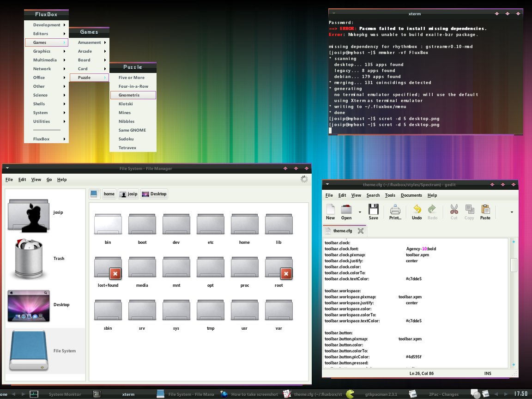Screen dimensions: 532x399
Task: Open the Documents menu in gedit
Action: click(411, 195)
